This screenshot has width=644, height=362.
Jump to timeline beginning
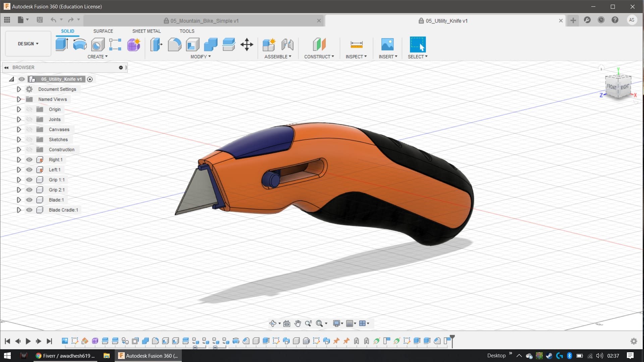coord(7,341)
